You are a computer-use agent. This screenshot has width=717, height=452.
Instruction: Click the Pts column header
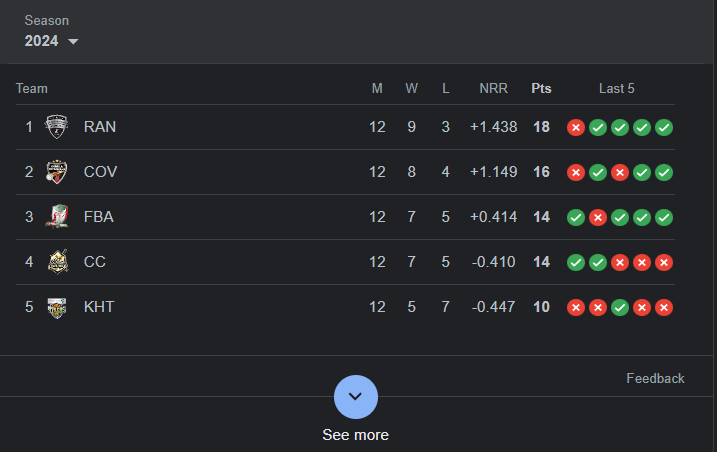(541, 88)
